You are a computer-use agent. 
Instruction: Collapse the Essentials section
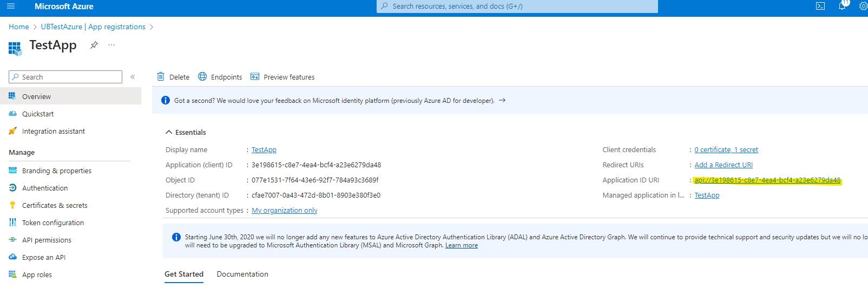(x=169, y=132)
